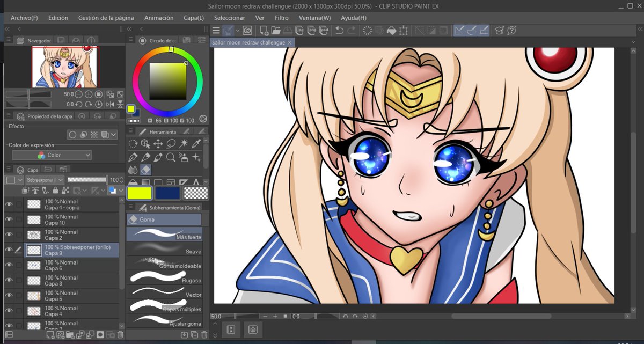Open Clip Studio spiral icon
Image resolution: width=644 pixels, height=344 pixels.
click(x=247, y=31)
